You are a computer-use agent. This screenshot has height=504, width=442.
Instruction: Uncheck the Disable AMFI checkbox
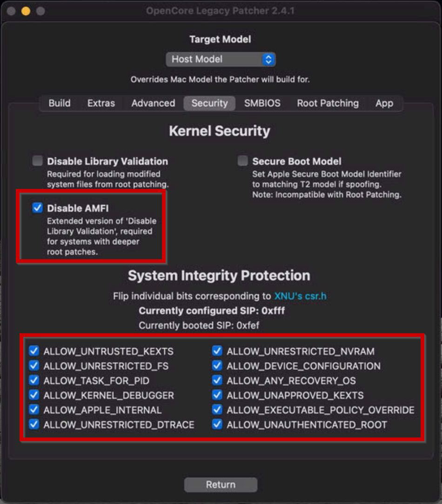pos(38,208)
